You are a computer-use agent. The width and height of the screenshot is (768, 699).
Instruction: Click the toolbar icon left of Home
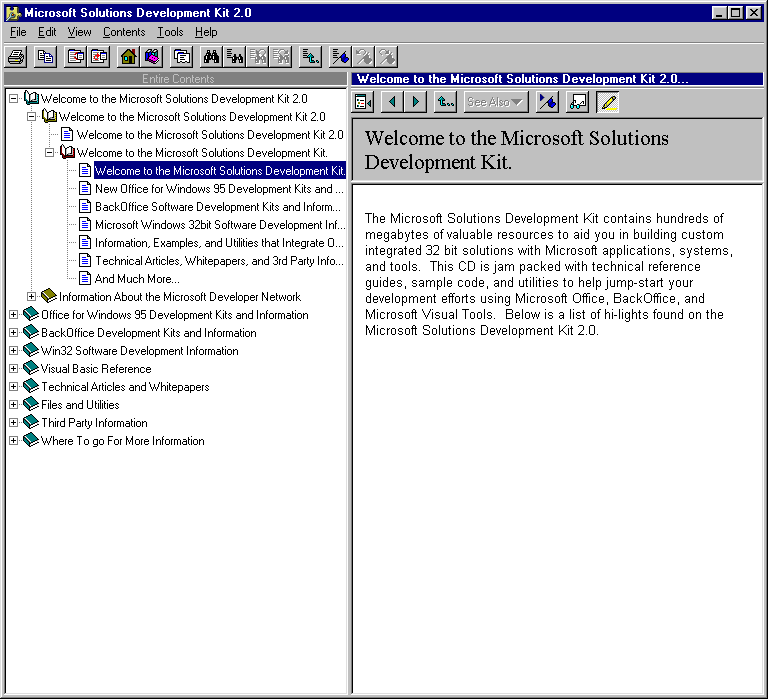(x=99, y=57)
